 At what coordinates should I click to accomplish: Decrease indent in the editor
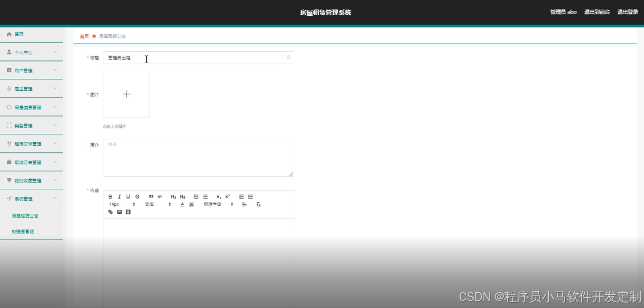(242, 196)
